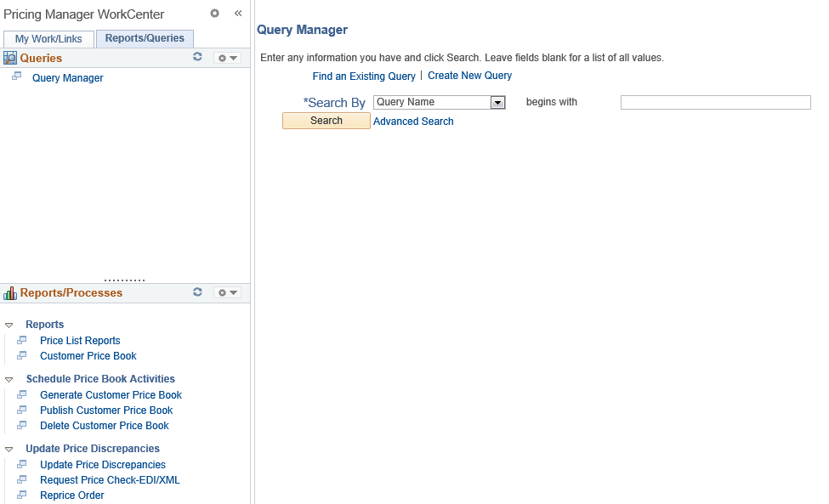
Task: Collapse the Schedule Price Book Activities section
Action: tap(9, 378)
